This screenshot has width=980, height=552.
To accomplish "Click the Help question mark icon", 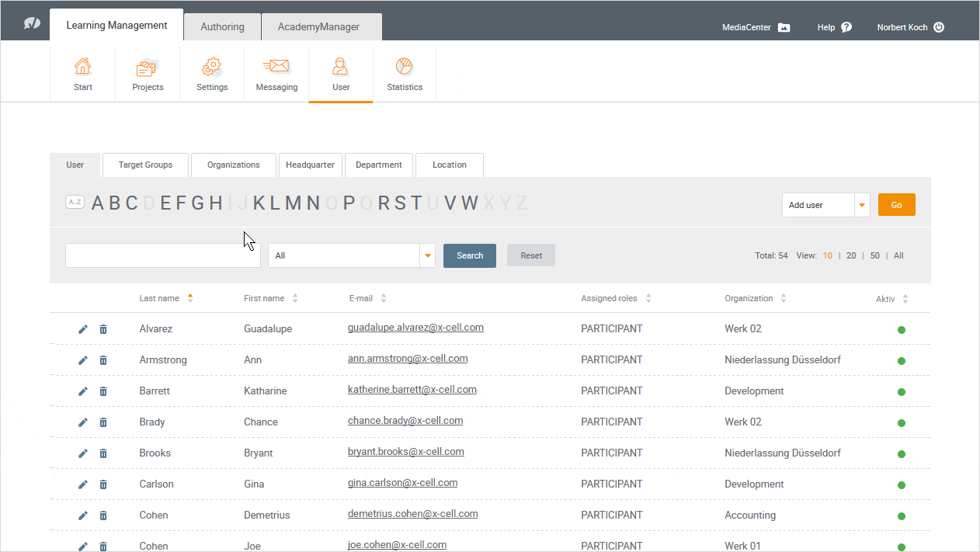I will tap(846, 27).
